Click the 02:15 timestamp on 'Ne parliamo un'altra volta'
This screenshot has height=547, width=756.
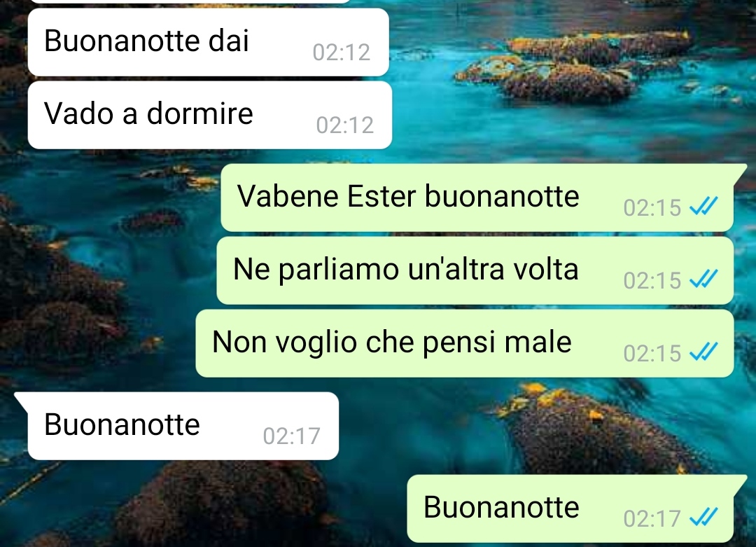pyautogui.click(x=652, y=281)
